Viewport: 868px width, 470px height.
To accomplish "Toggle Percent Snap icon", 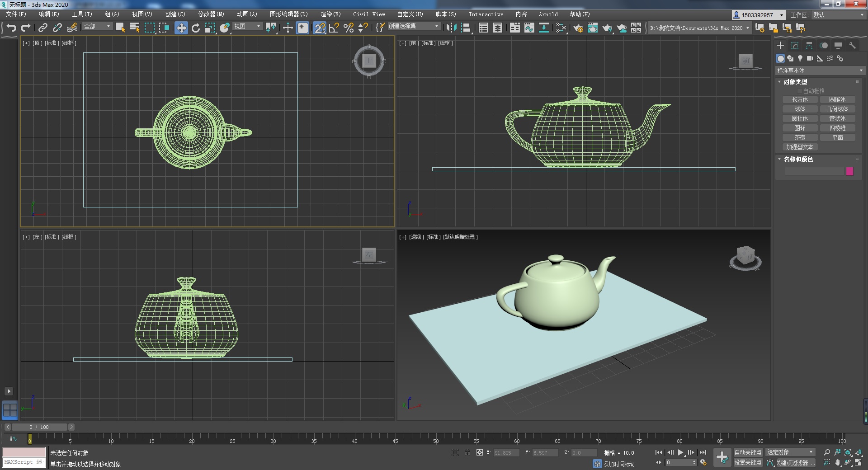I will pos(349,28).
